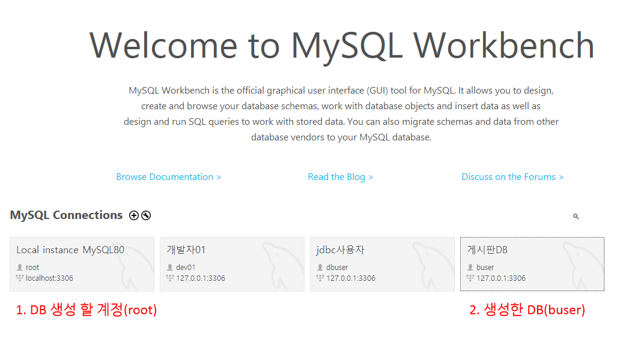Viewport: 644px width, 363px height.
Task: Open Discuss on the Forums link
Action: (x=512, y=177)
